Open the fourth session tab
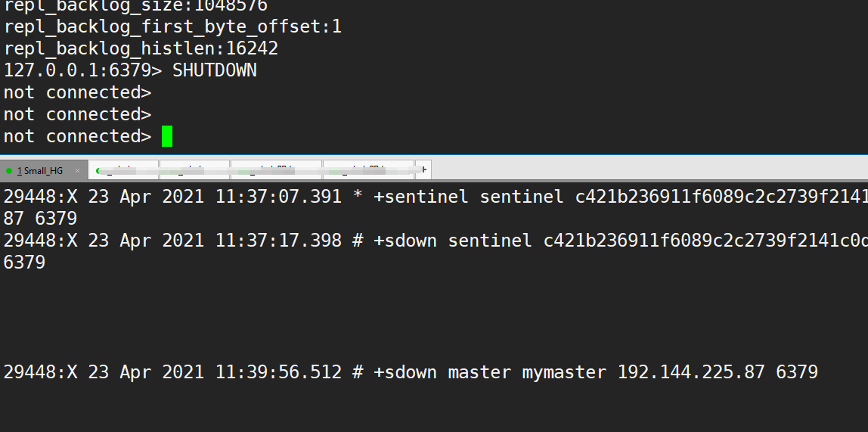This screenshot has width=868, height=432. pos(276,170)
